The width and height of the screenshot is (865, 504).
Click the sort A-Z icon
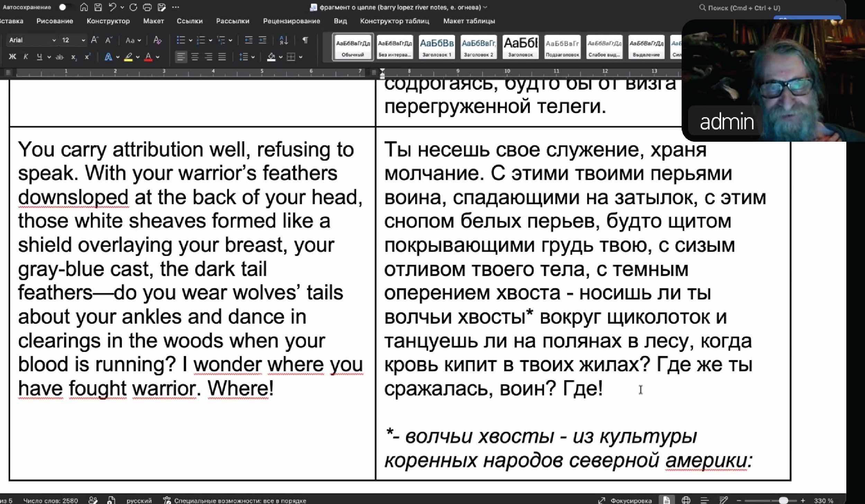pyautogui.click(x=284, y=40)
